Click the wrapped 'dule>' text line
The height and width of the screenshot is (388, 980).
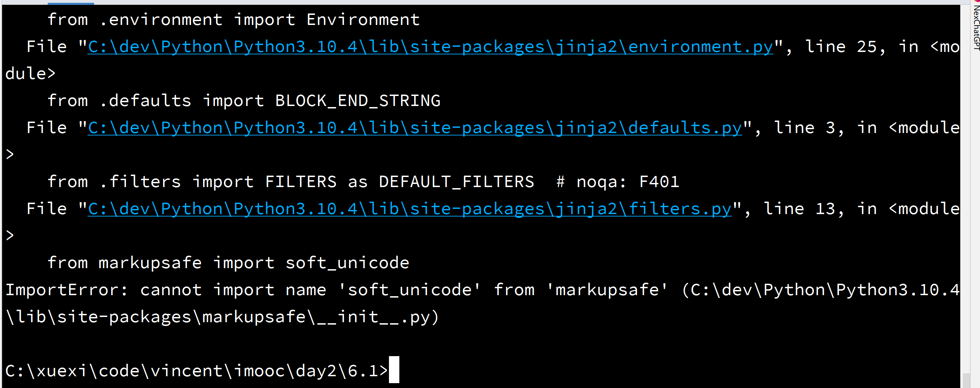30,74
